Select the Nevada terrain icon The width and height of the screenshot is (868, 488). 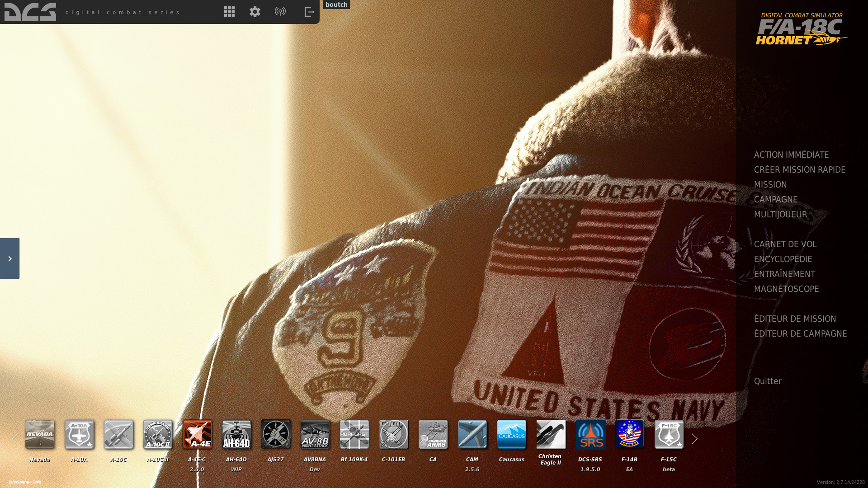[x=40, y=434]
